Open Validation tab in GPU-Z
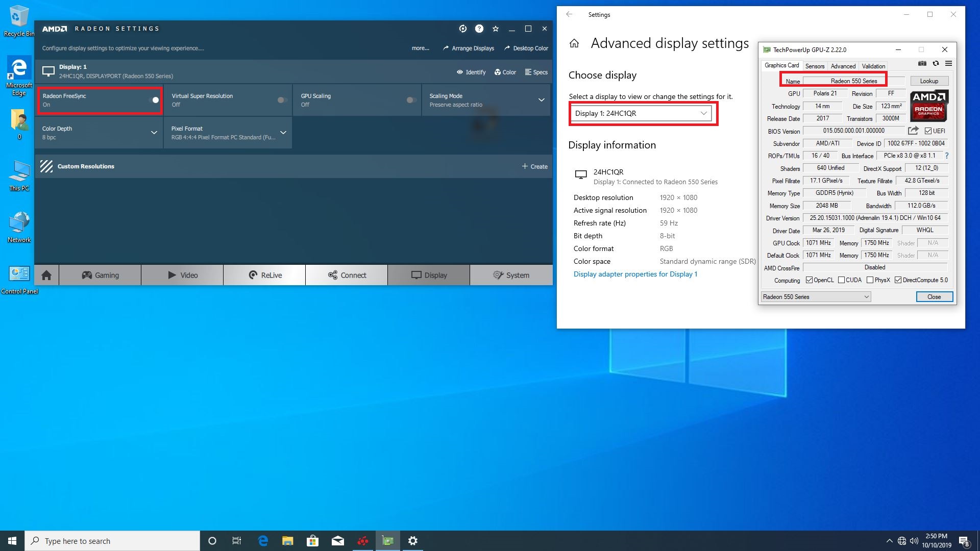The height and width of the screenshot is (551, 980). tap(873, 66)
